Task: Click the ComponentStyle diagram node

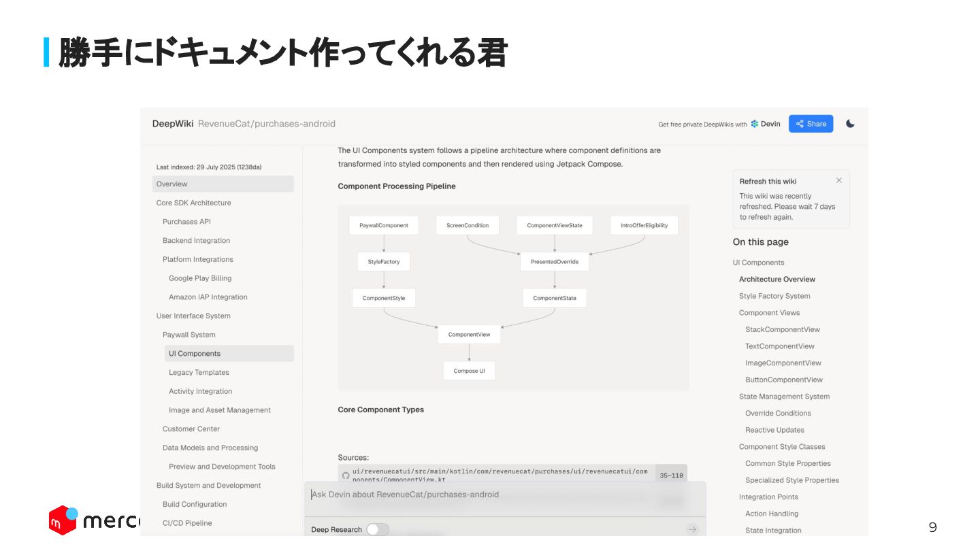Action: pos(384,298)
